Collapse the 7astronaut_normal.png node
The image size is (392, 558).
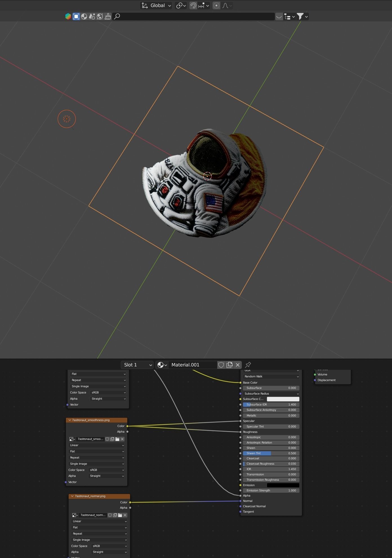(x=72, y=496)
